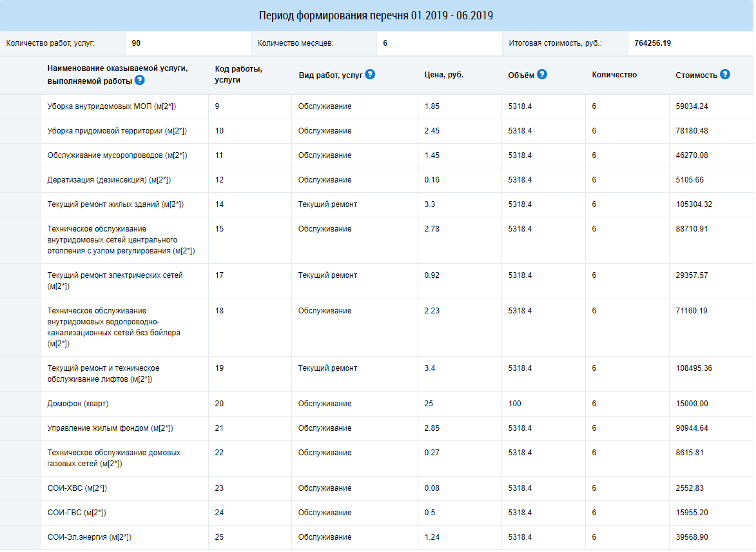Click work code 18
The image size is (756, 552).
(219, 311)
